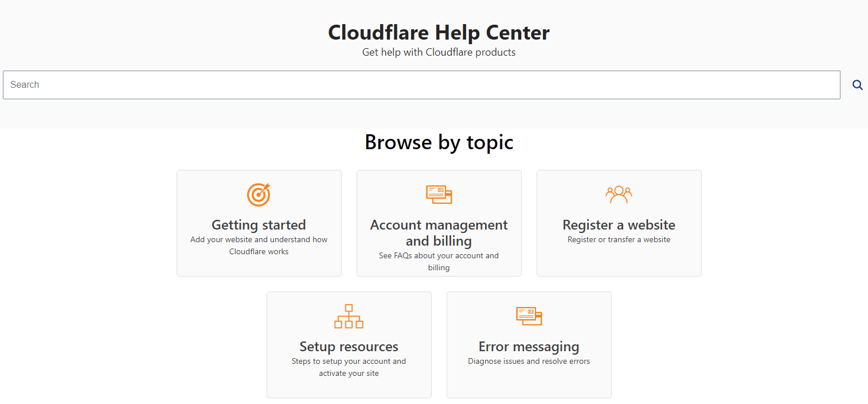This screenshot has width=868, height=404.
Task: Click the target icon on Getting started
Action: pos(259,195)
